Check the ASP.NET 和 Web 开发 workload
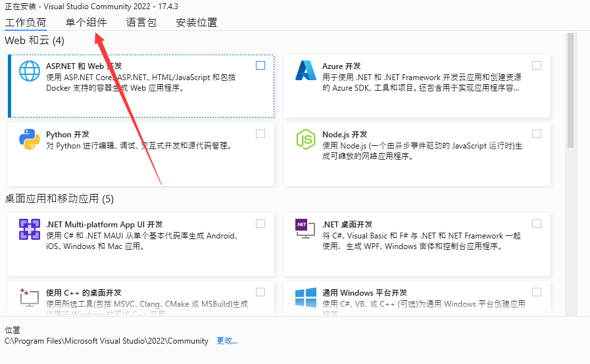 click(x=260, y=66)
